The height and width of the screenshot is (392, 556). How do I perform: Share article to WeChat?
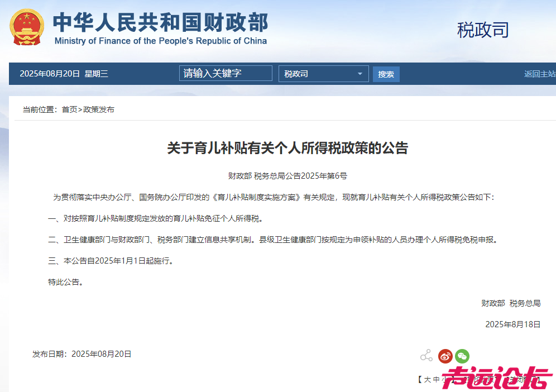click(x=462, y=356)
